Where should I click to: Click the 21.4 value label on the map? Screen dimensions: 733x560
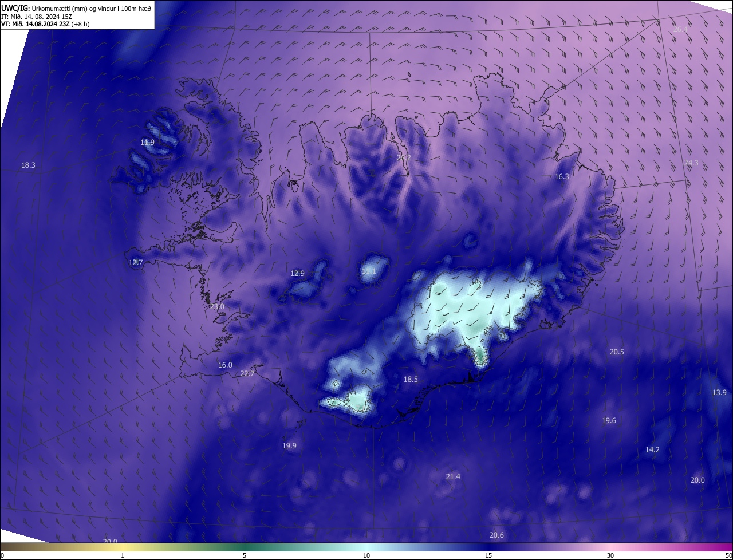453,476
